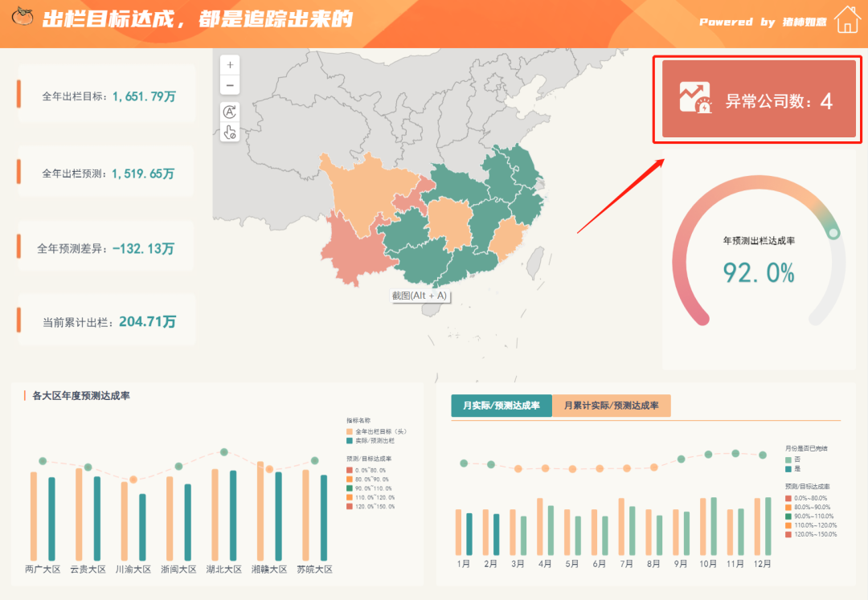
Task: Click the dark teal bar for 1月
Action: point(469,534)
